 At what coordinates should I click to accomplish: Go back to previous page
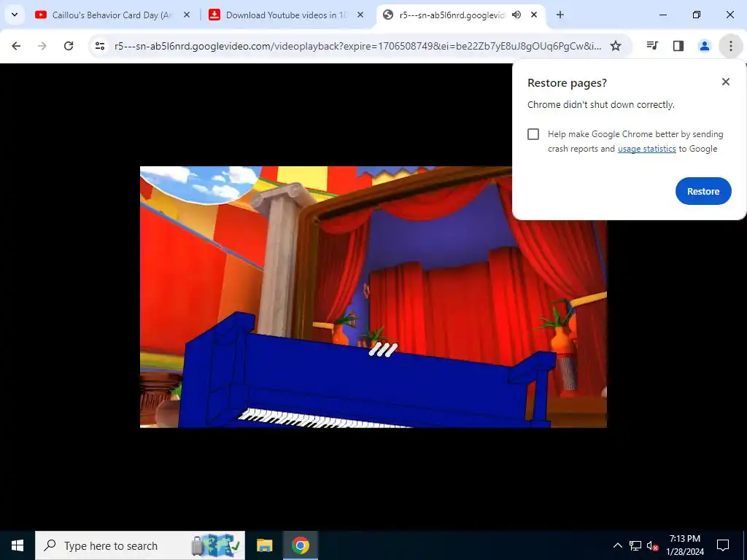pos(16,46)
